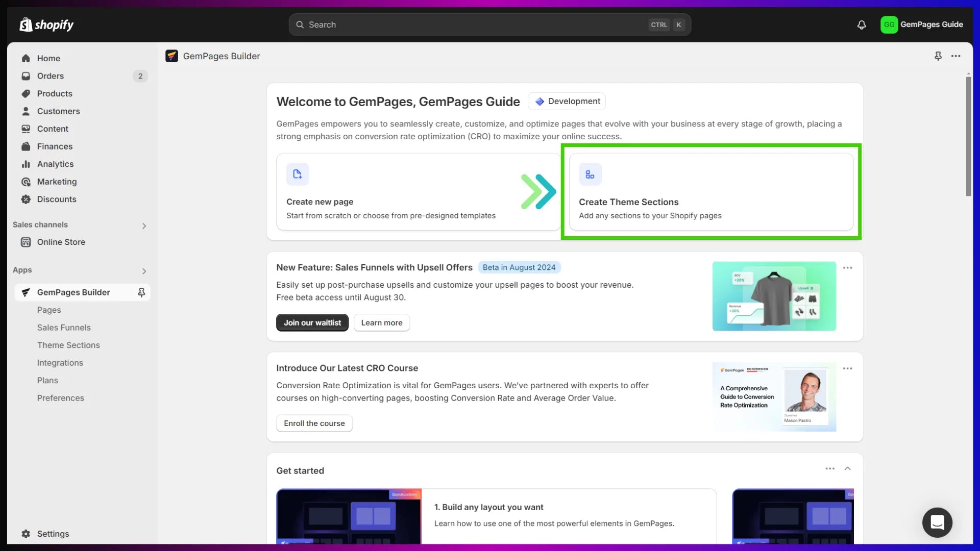Open the Sales Funnels card options menu
Image resolution: width=980 pixels, height=551 pixels.
click(x=848, y=268)
